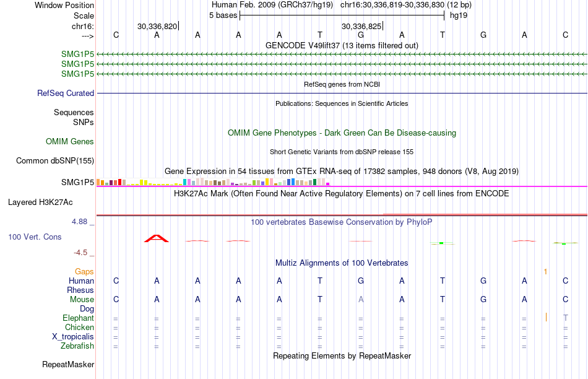The image size is (588, 379).
Task: Click the 'RefSeq genes from NCBI' title
Action: (x=342, y=84)
